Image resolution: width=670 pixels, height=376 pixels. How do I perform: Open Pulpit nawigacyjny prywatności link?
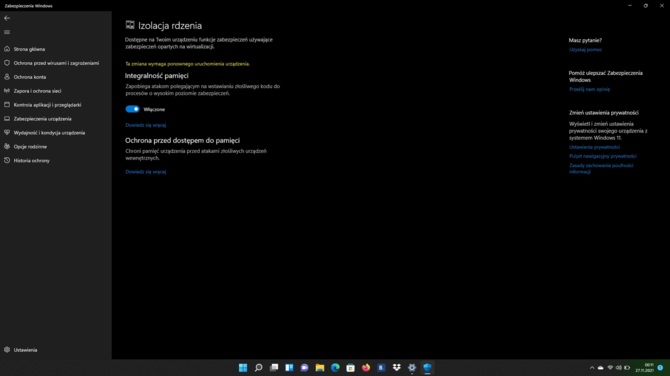click(602, 156)
